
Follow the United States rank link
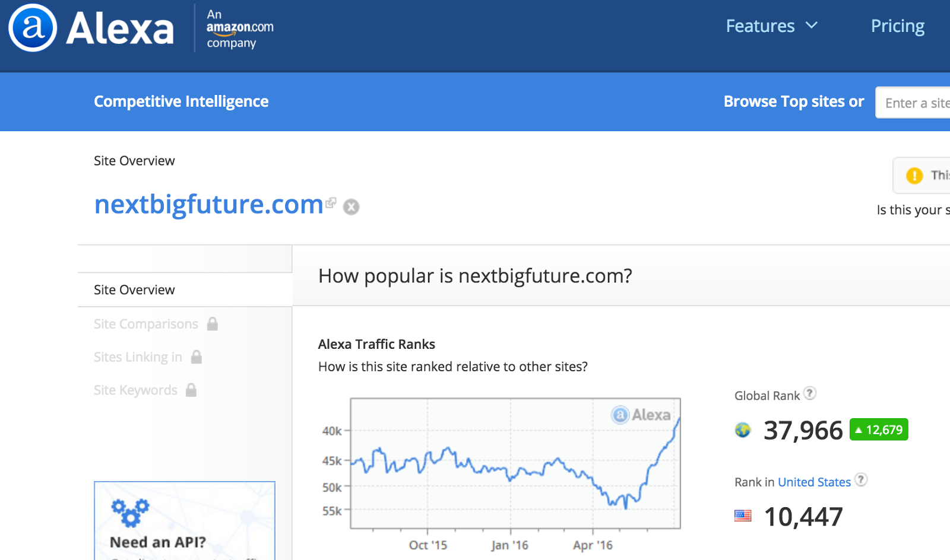tap(814, 482)
